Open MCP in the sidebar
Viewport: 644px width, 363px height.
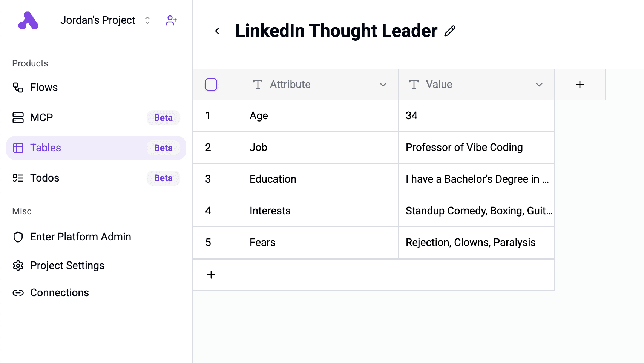click(41, 118)
